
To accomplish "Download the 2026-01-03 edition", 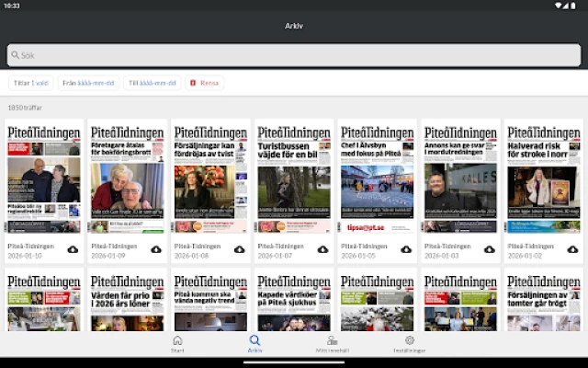I will (x=489, y=249).
